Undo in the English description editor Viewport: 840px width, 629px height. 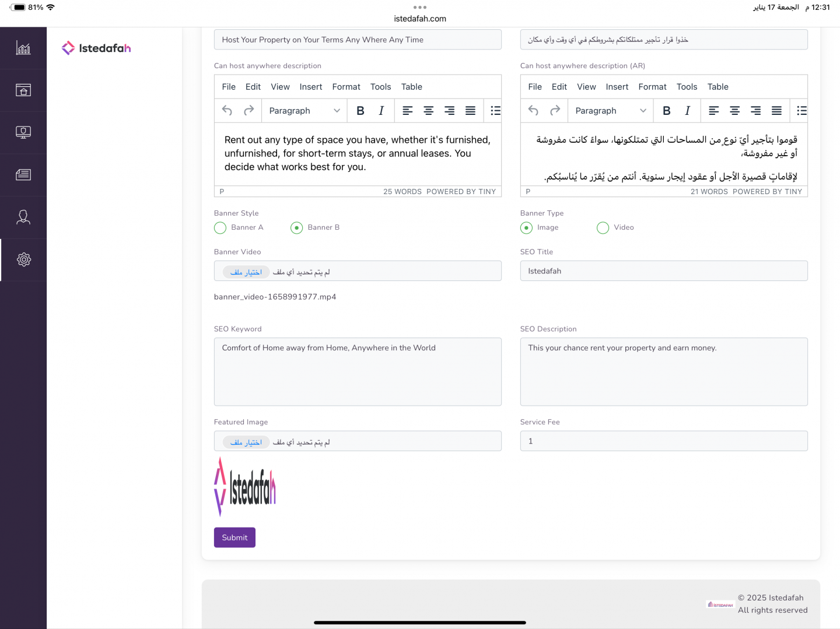[228, 111]
